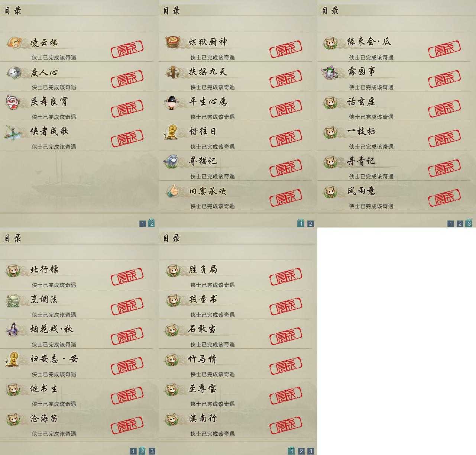
Task: Go to page 1 under the 风雨意 list
Action: [x=450, y=224]
